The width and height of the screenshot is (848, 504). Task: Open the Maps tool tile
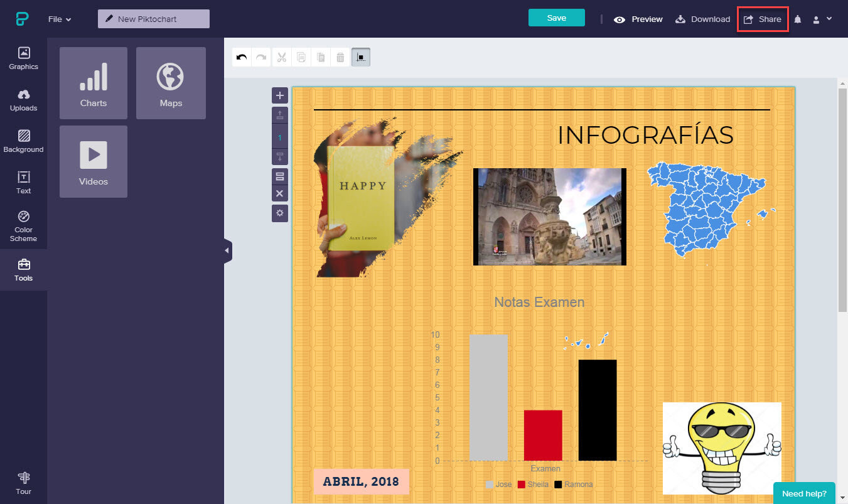pos(171,83)
